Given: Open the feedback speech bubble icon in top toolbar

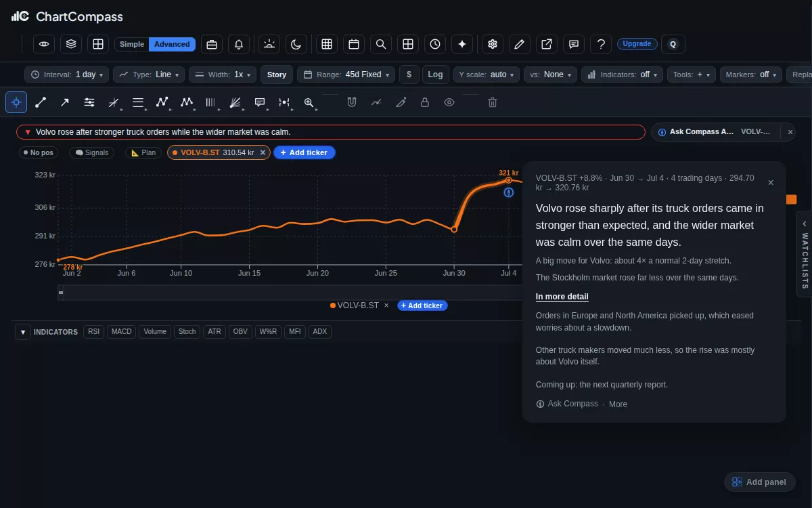Looking at the screenshot, I should (574, 44).
